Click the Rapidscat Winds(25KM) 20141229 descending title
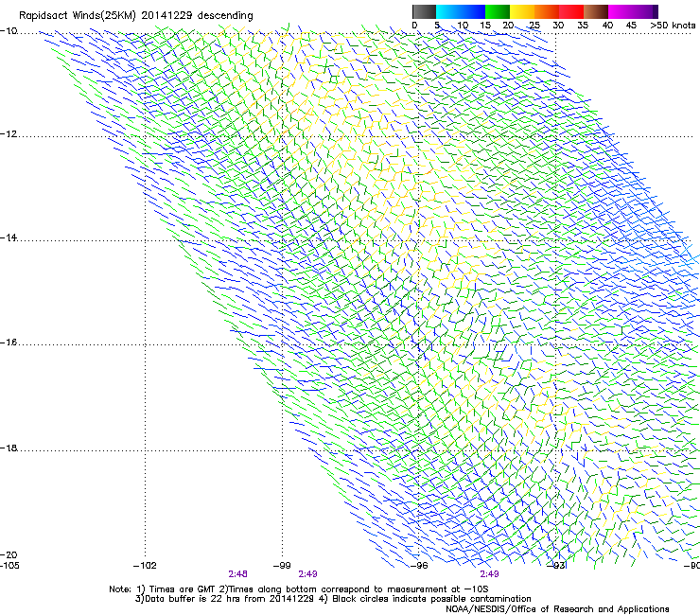Image resolution: width=700 pixels, height=615 pixels. click(x=135, y=16)
